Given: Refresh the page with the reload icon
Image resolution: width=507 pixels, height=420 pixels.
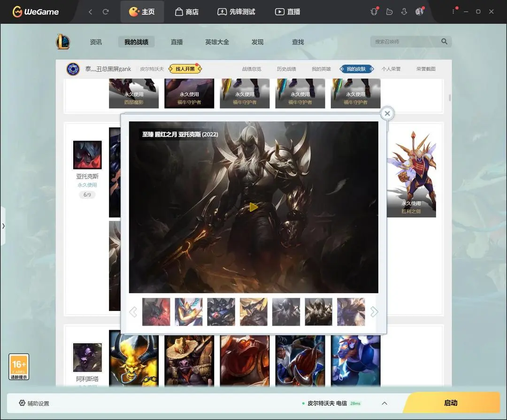Looking at the screenshot, I should (x=106, y=12).
